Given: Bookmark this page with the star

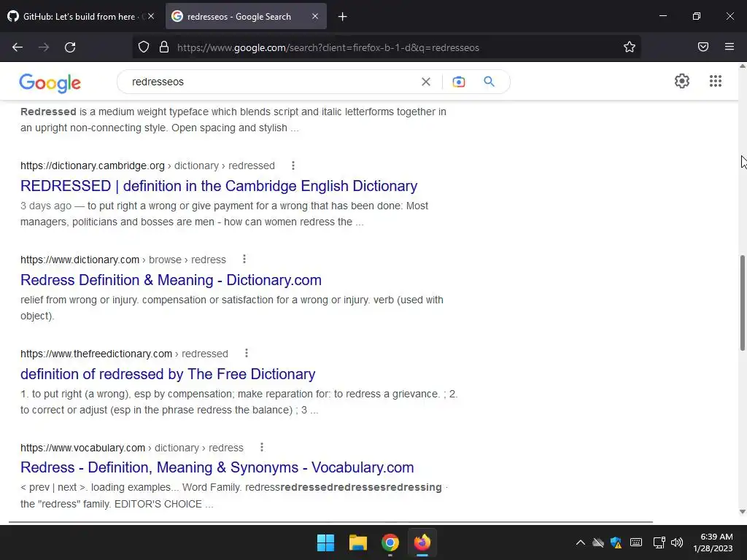Looking at the screenshot, I should 630,47.
